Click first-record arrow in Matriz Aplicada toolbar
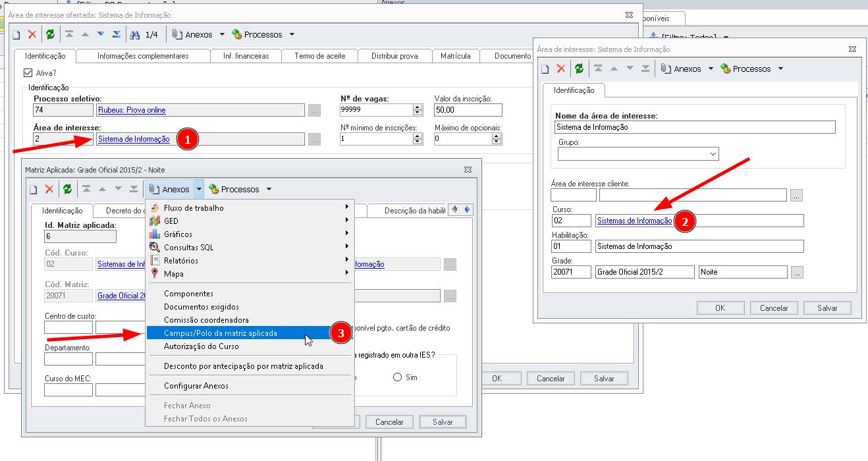 (86, 189)
